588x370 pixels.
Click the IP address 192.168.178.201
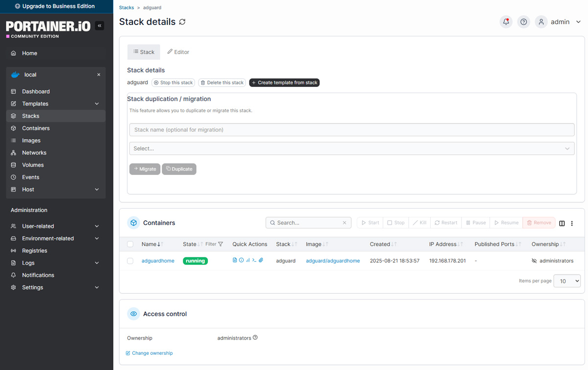447,261
